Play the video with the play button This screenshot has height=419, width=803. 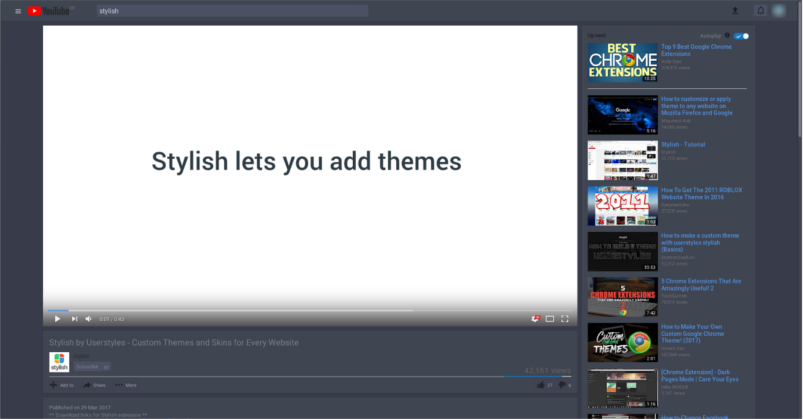(57, 319)
